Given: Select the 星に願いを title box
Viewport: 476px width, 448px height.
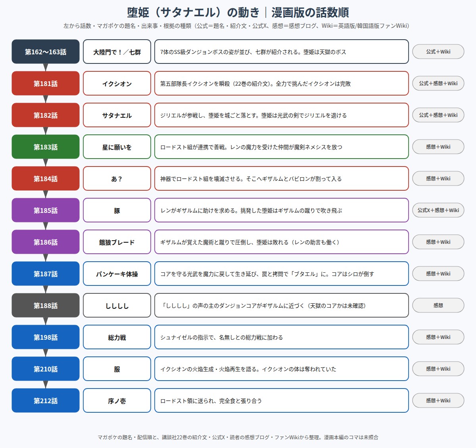Looking at the screenshot, I should pos(117,147).
